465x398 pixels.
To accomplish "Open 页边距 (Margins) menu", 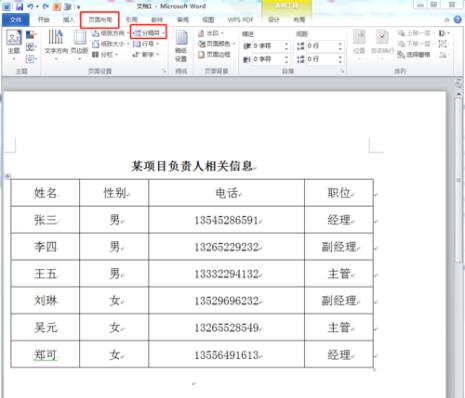I will (80, 46).
